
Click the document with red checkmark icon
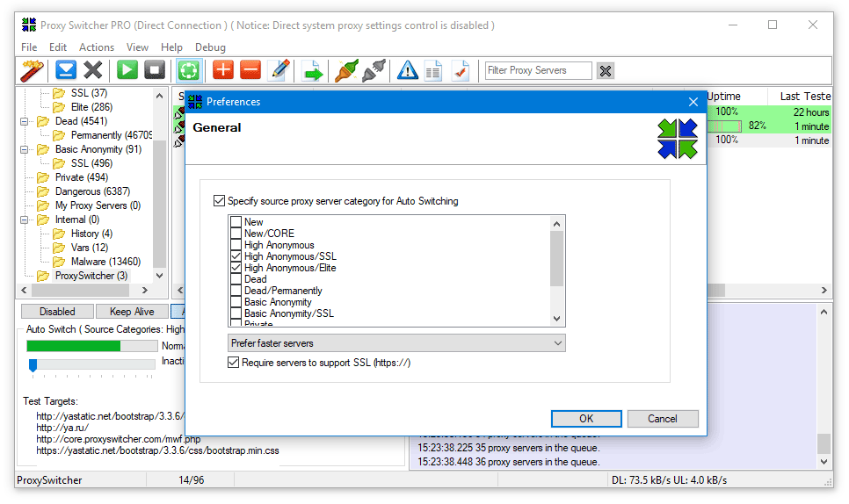(x=461, y=71)
